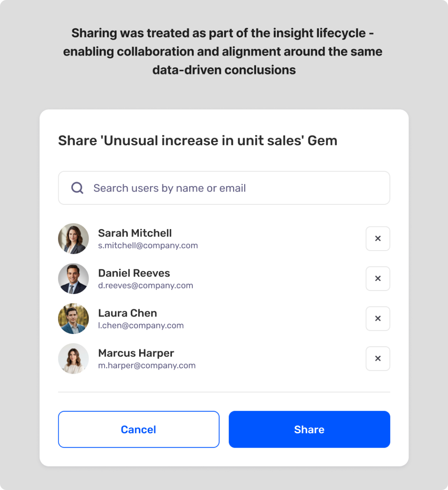Remove Marcus Harper from recipients
Screen dimensions: 448x490
coord(378,358)
